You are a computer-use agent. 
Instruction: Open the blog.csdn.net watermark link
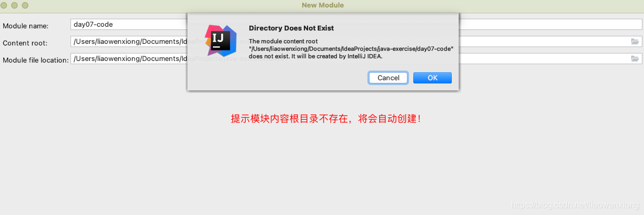575,205
